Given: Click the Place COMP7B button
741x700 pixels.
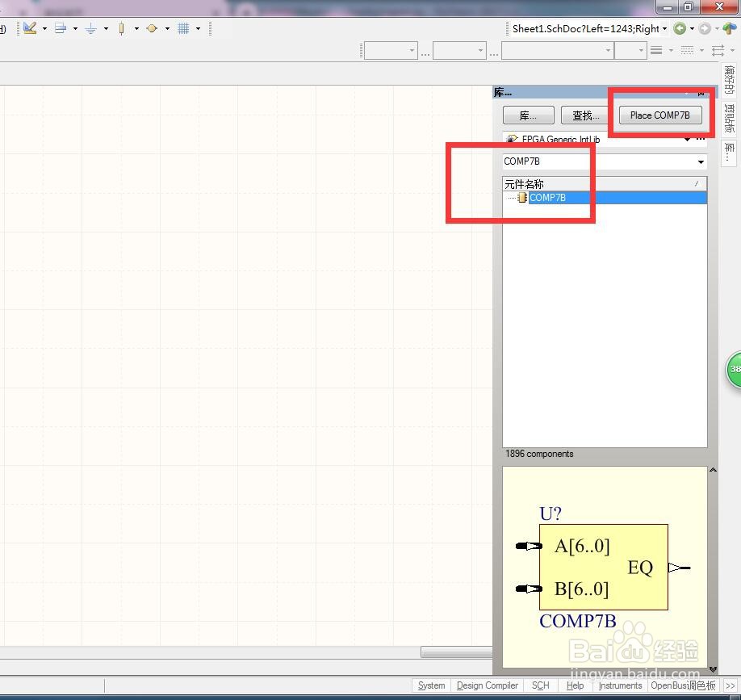Looking at the screenshot, I should point(660,115).
